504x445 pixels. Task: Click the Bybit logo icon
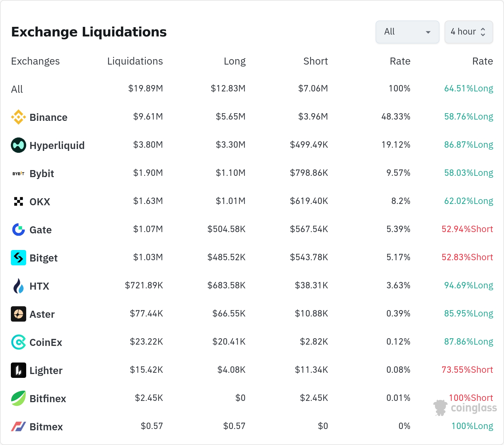19,173
